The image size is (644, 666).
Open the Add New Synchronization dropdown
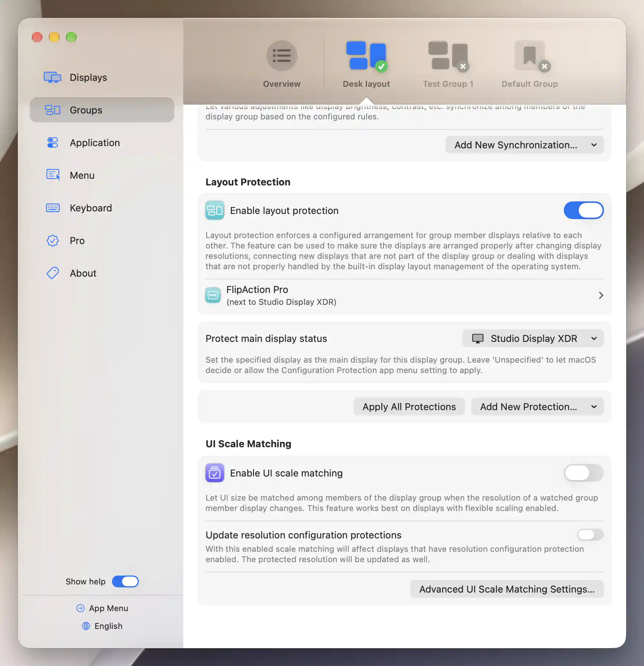click(x=524, y=145)
